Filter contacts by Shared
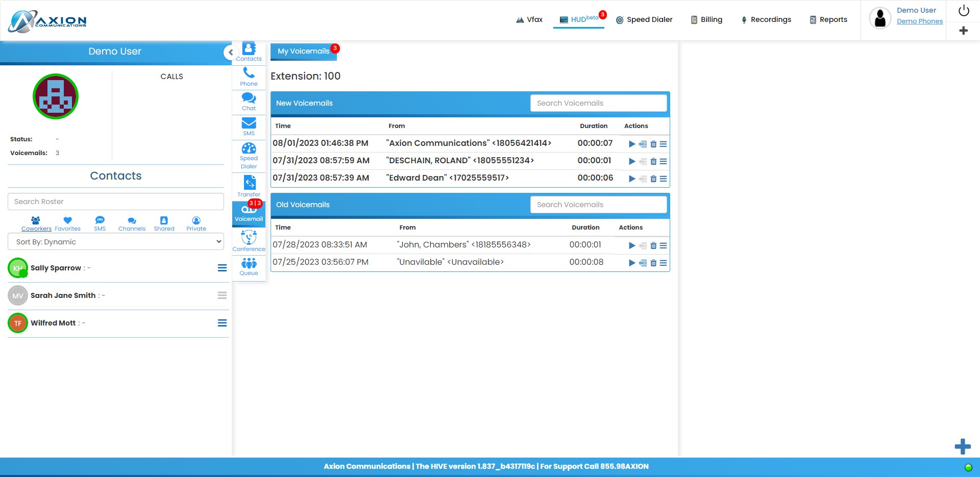The image size is (980, 477). [x=164, y=224]
